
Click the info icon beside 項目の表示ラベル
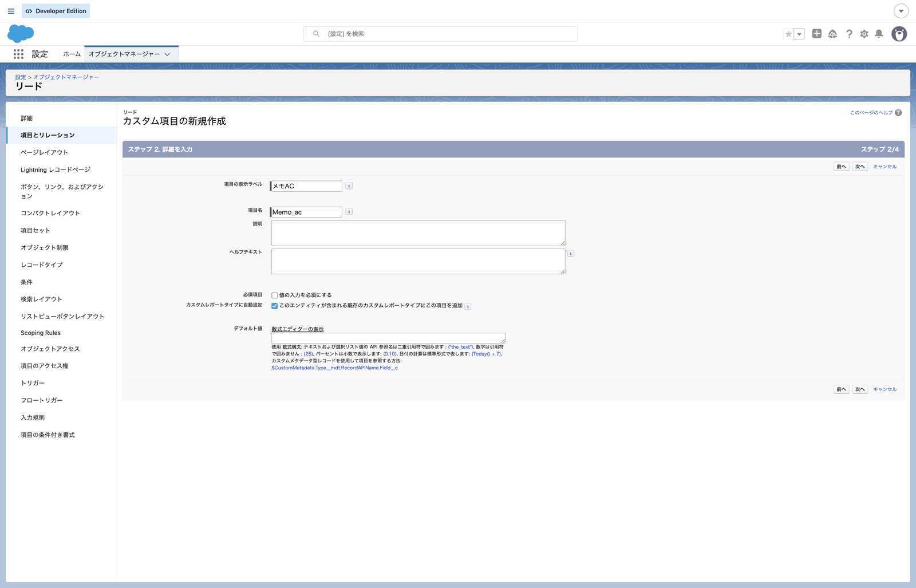tap(349, 186)
